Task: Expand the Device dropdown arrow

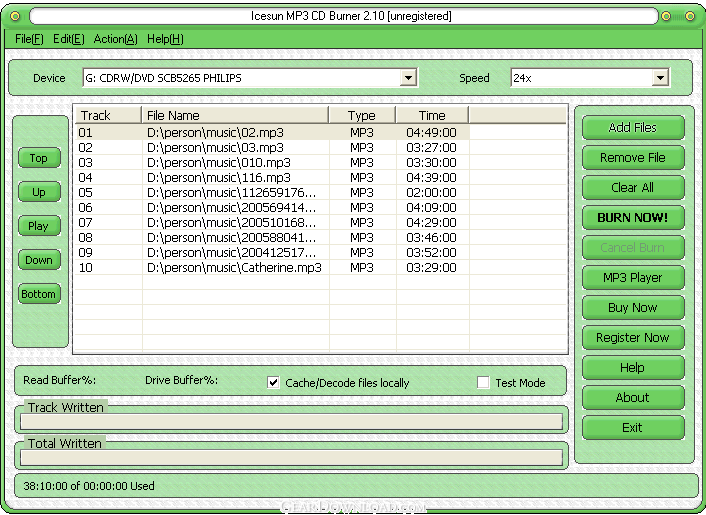Action: [408, 78]
